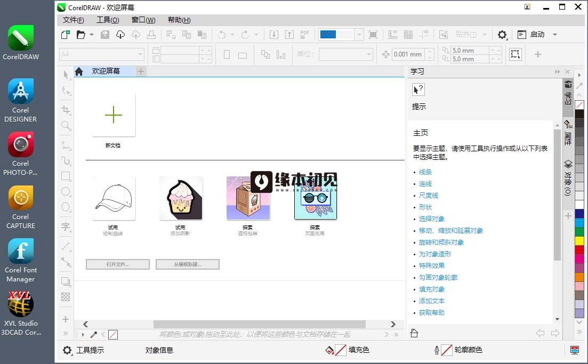Click the New document toolbar icon
Viewport: 588px width, 364px height.
[65, 35]
